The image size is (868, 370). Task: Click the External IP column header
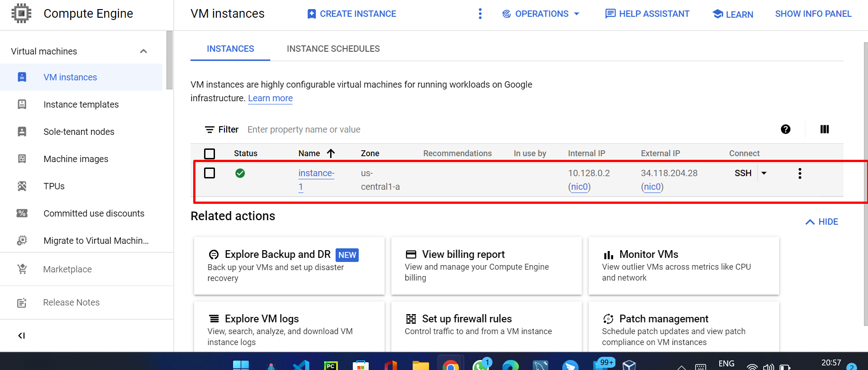click(x=660, y=153)
